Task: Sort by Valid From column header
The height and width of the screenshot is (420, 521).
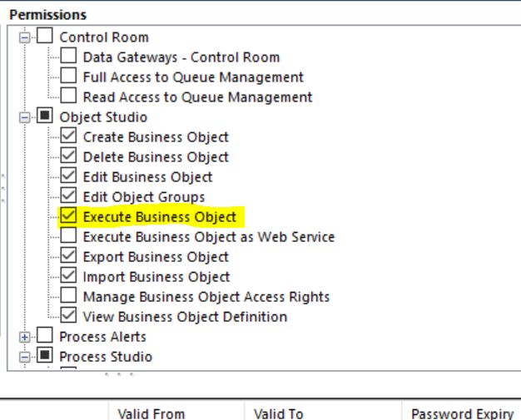Action: pyautogui.click(x=151, y=413)
